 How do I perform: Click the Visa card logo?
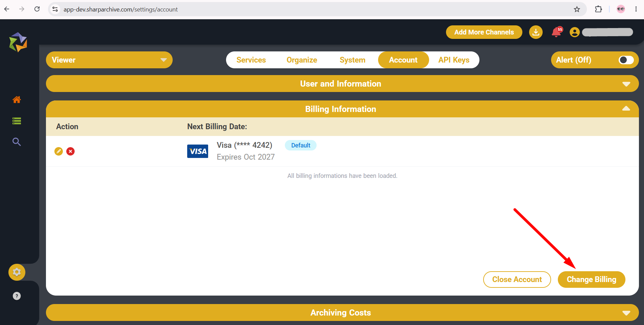tap(198, 151)
